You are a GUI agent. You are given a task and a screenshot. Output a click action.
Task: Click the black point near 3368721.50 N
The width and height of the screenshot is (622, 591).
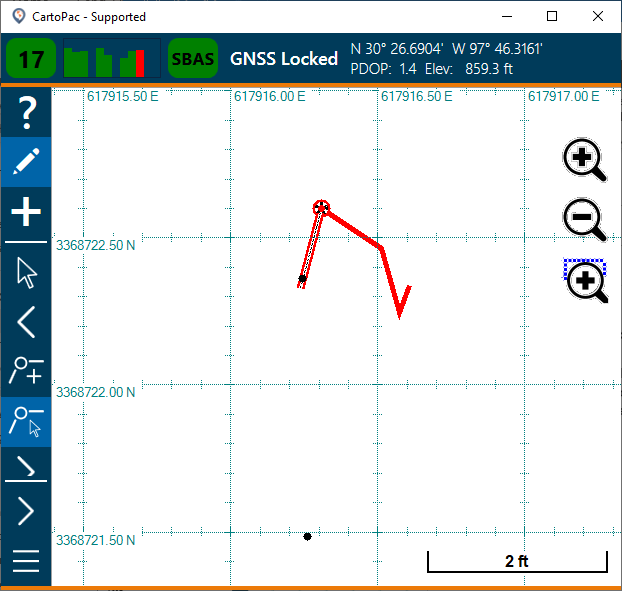(x=307, y=536)
